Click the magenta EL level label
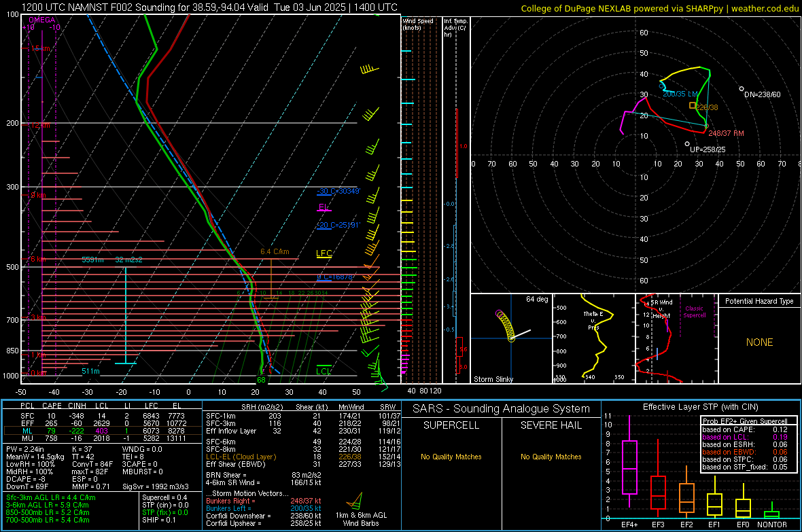This screenshot has width=802, height=532. pos(324,207)
